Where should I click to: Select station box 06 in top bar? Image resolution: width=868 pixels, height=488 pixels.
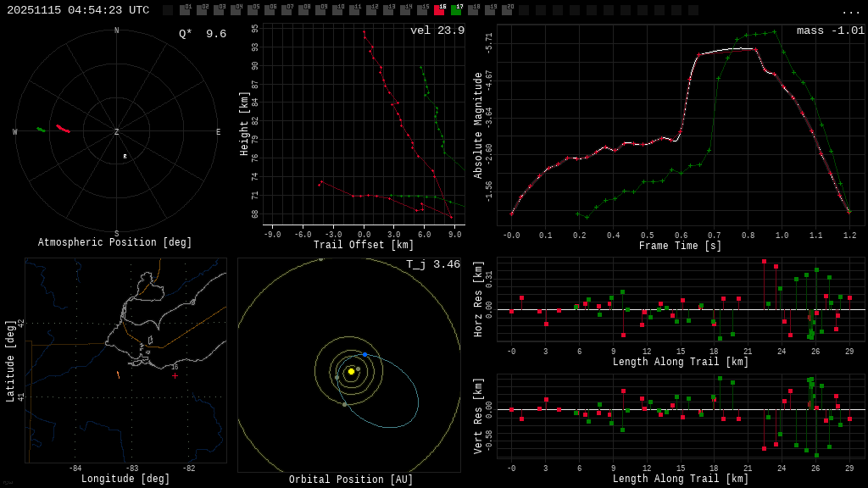point(270,9)
